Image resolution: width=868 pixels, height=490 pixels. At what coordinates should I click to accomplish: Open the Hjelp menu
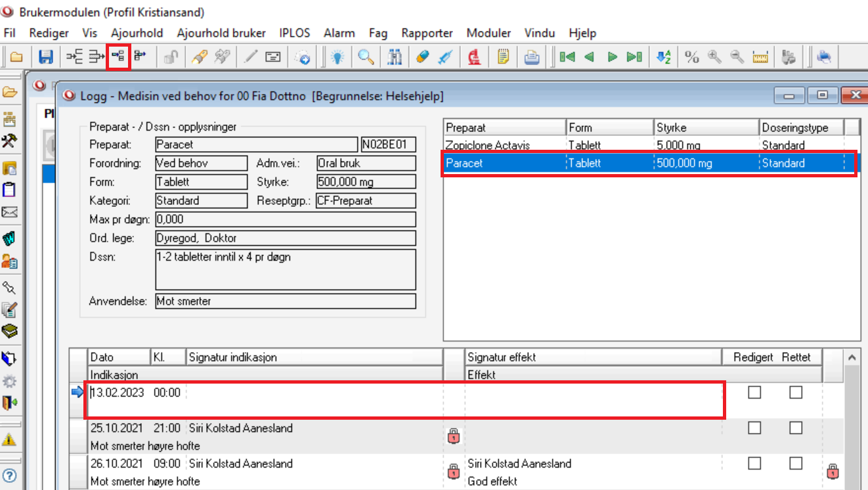[x=582, y=33]
